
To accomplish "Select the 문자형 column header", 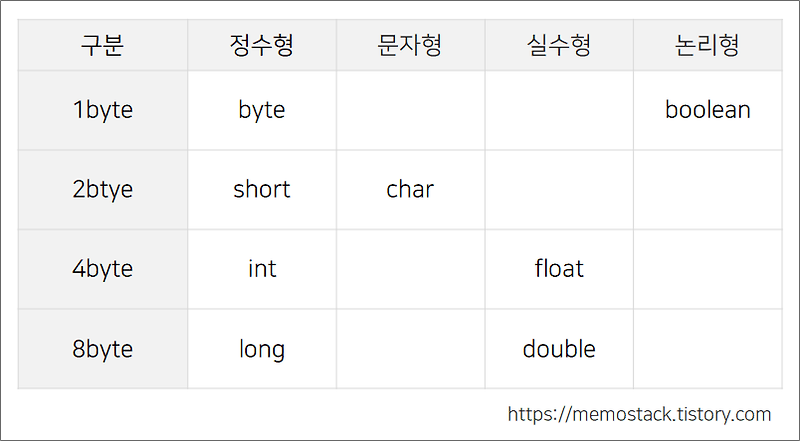I will click(410, 45).
